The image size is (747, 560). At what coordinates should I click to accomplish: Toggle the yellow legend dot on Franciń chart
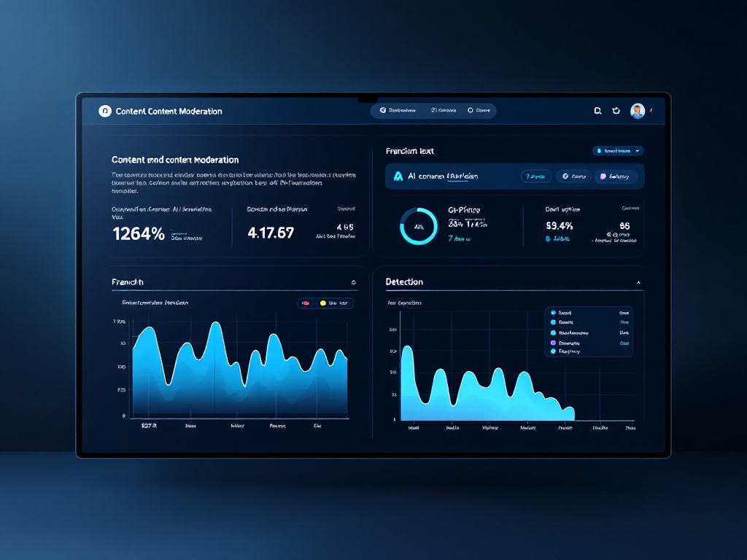coord(323,303)
